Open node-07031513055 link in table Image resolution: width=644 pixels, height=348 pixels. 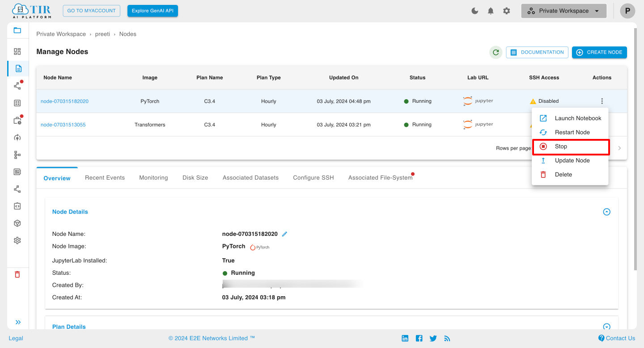[63, 125]
